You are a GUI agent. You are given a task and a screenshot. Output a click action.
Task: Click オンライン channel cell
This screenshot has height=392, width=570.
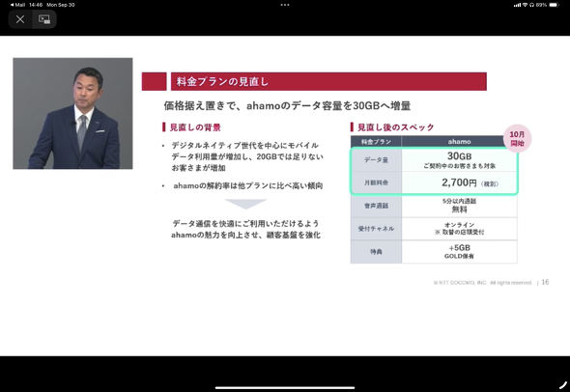click(x=460, y=229)
